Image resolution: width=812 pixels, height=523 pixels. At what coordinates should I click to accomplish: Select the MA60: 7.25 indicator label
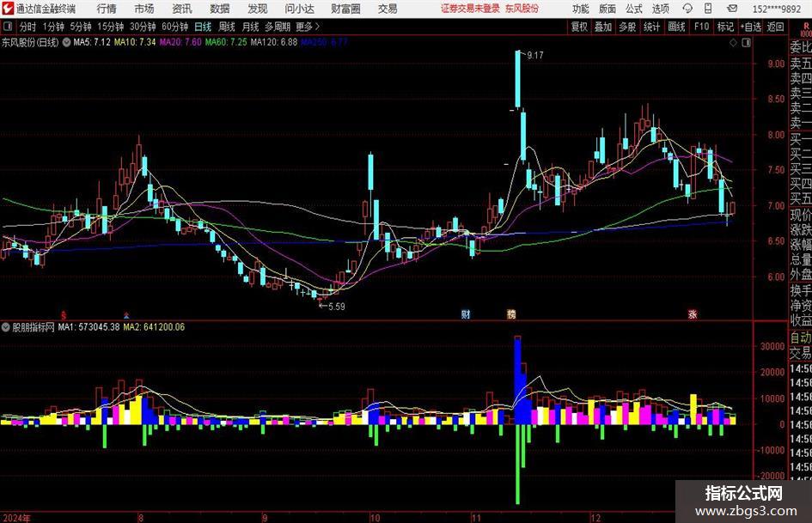pos(226,42)
